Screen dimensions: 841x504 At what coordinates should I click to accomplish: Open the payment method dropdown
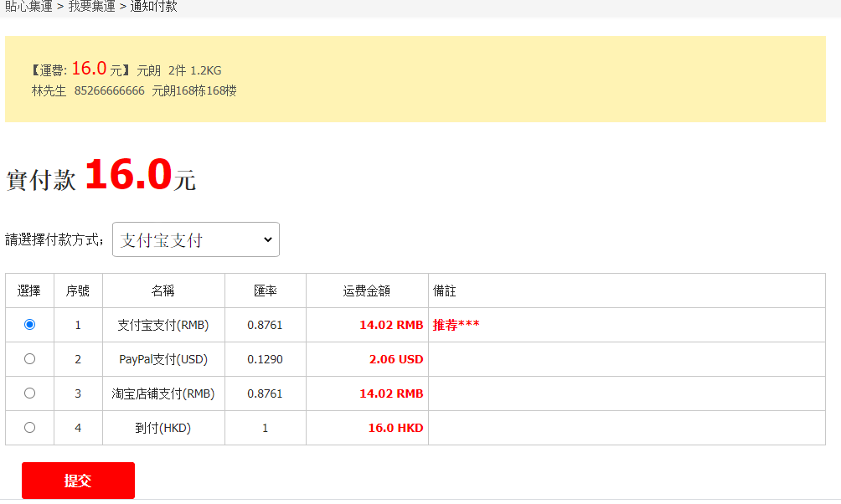pyautogui.click(x=195, y=239)
